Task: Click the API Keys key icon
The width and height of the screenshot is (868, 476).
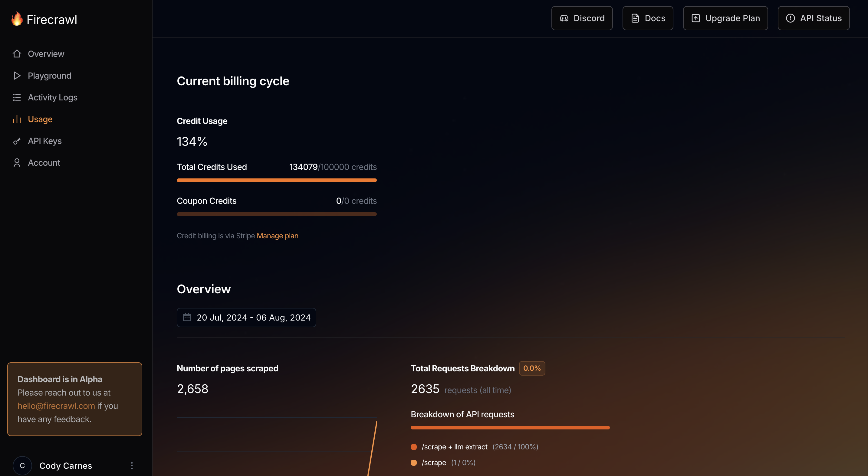Action: 17,141
